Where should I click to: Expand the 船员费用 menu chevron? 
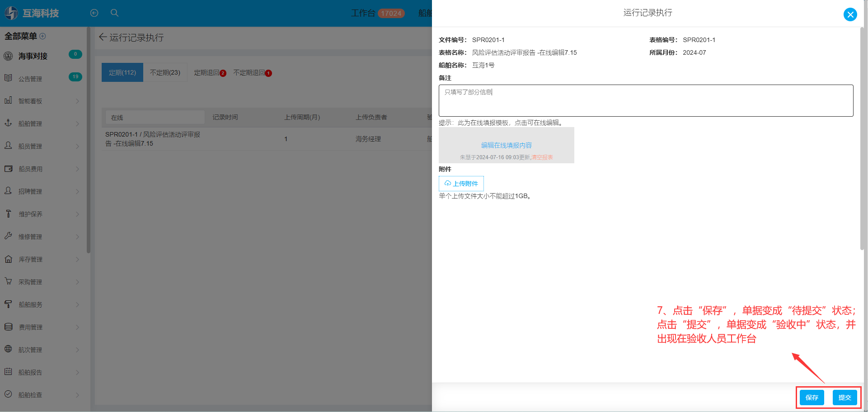coord(77,169)
